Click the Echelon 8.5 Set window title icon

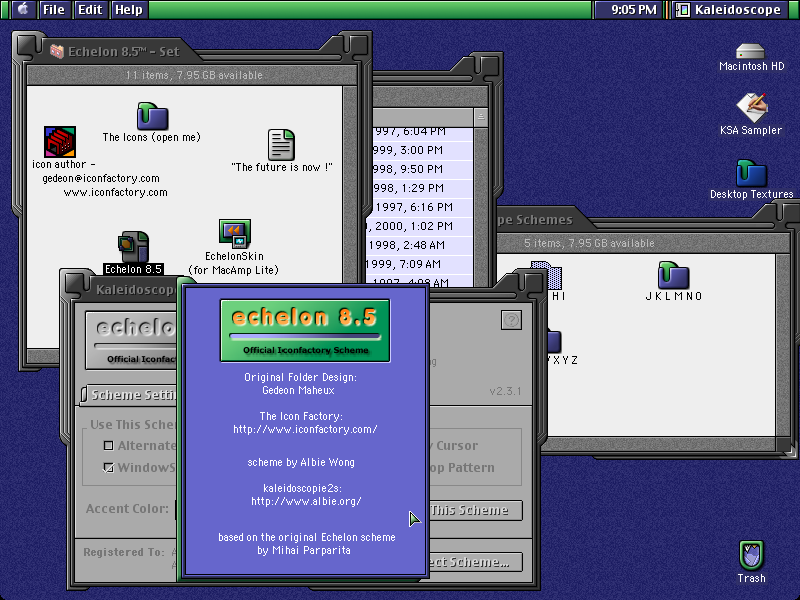coord(57,51)
